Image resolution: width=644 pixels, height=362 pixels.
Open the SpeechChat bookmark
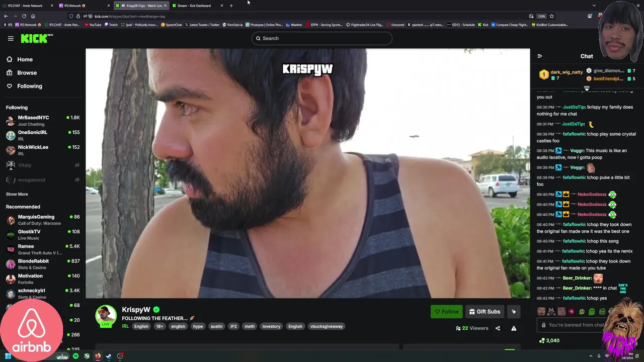point(172,25)
